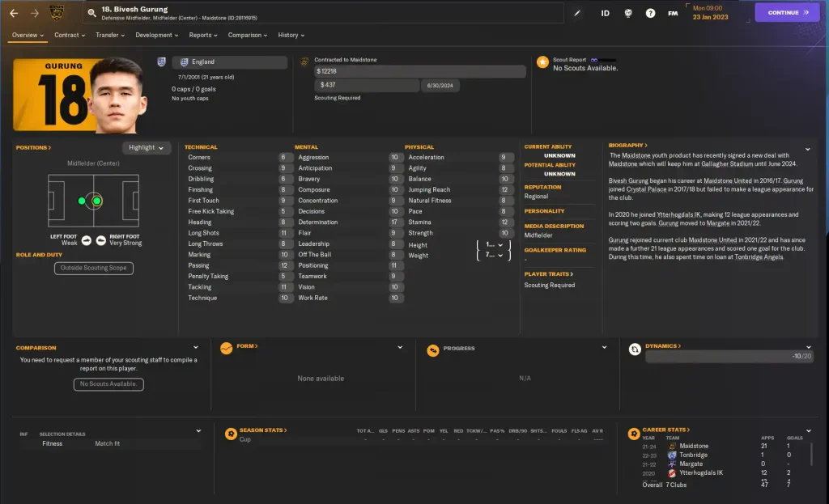Click the Continue button
Viewport: 829px width, 504px height.
click(x=787, y=13)
